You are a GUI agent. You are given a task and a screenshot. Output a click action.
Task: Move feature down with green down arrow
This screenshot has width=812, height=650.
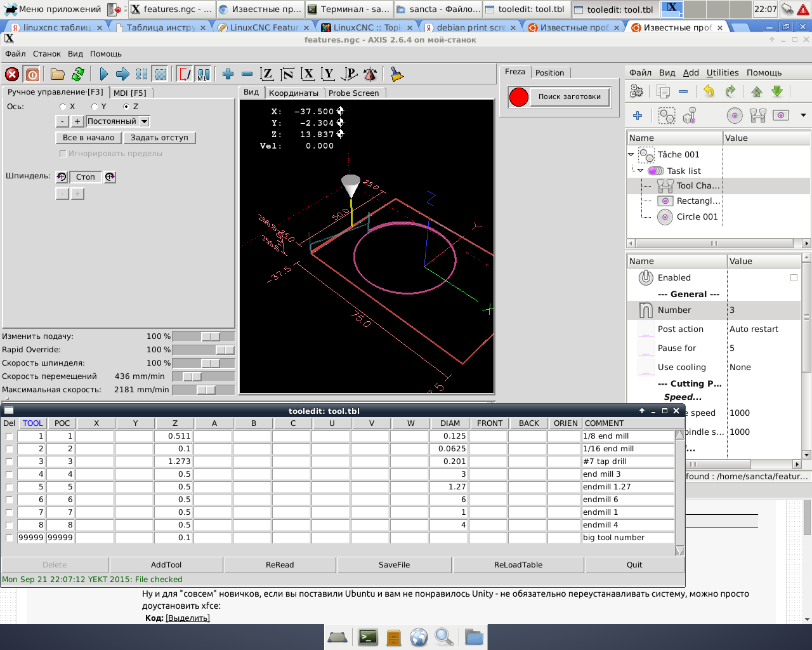pos(777,91)
